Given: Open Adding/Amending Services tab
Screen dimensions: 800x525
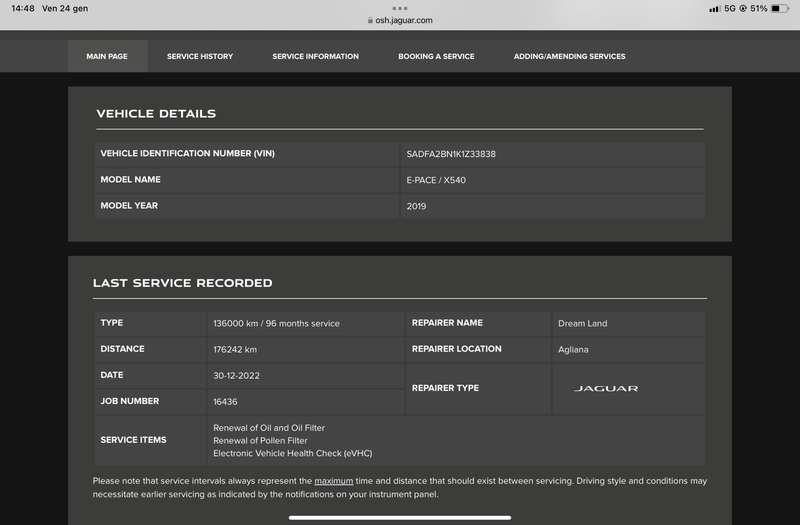Looking at the screenshot, I should 569,56.
